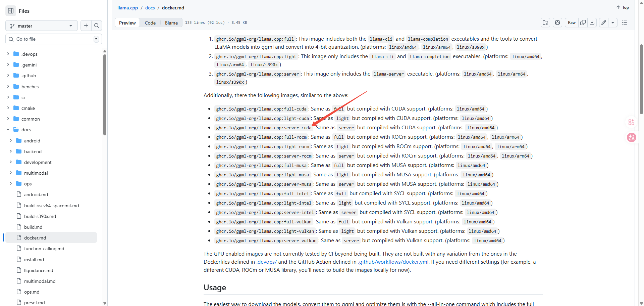Viewport: 644px width, 306px height.
Task: Click the open-in-workspace folder icon
Action: point(545,23)
